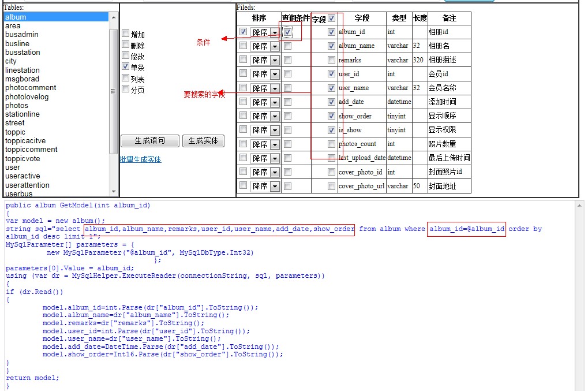
Task: Open the sort order dropdown for album_id
Action: 274,32
